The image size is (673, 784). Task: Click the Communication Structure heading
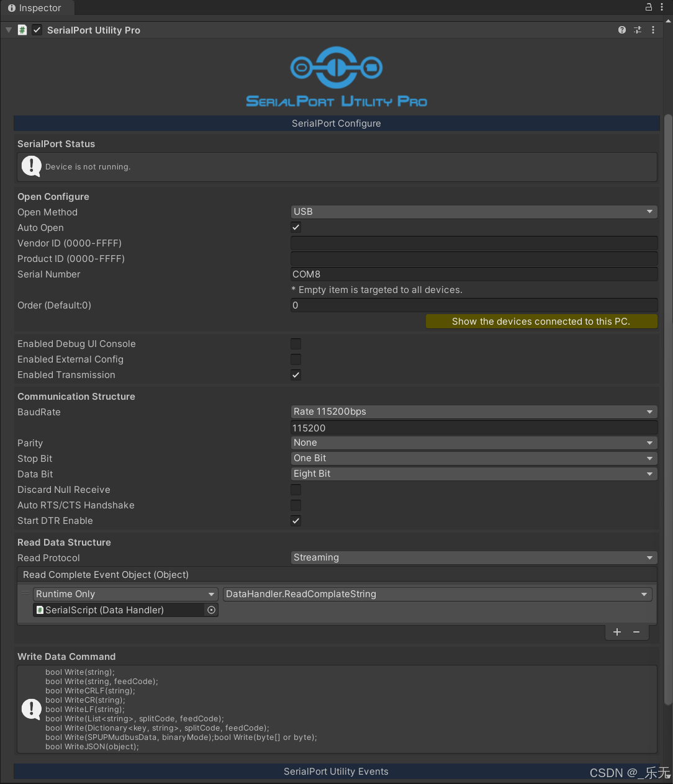[76, 397]
